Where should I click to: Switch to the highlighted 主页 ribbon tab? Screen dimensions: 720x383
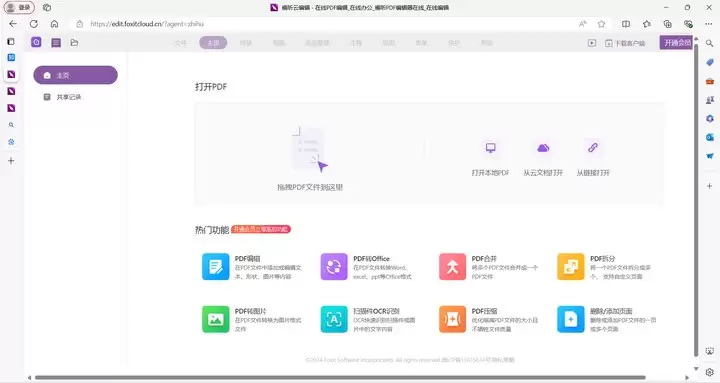pos(213,43)
